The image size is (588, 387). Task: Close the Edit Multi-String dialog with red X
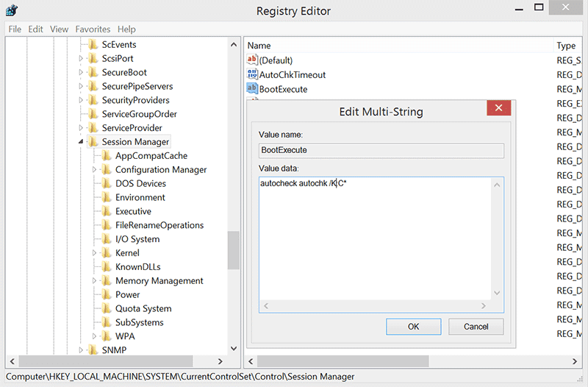click(x=498, y=108)
